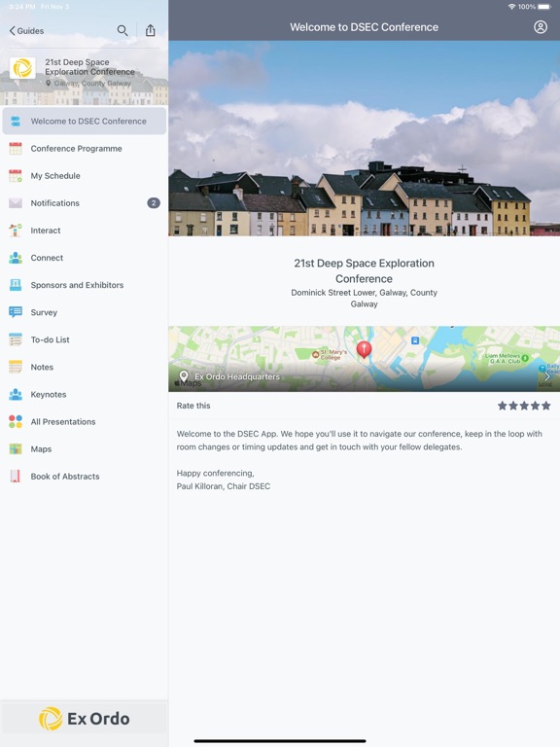Click the Welcome to DSEC Conference icon

pos(16,121)
